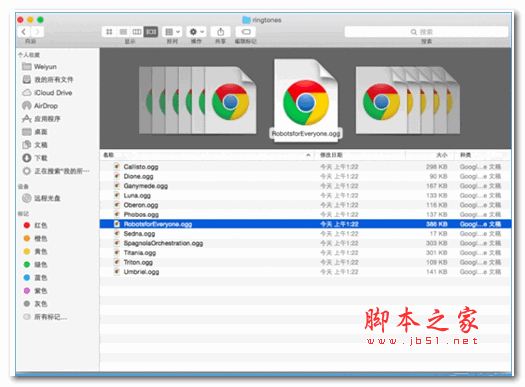This screenshot has width=525, height=387.
Task: Click the share toolbar button
Action: point(220,32)
